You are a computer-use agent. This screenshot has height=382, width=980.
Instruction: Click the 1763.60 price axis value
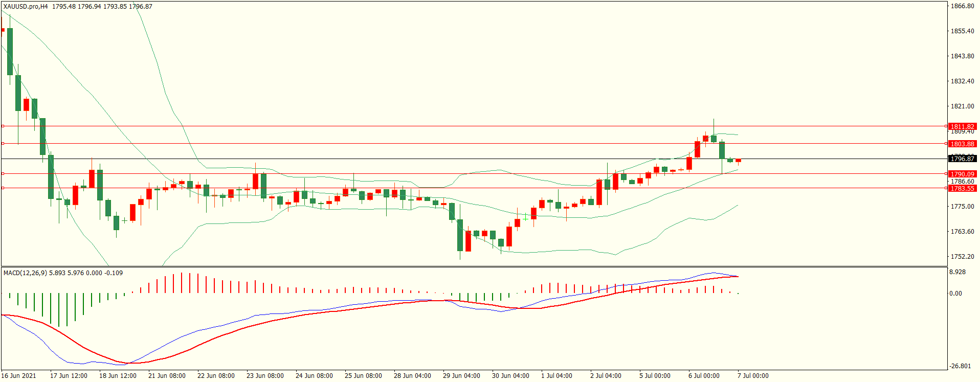tap(962, 232)
